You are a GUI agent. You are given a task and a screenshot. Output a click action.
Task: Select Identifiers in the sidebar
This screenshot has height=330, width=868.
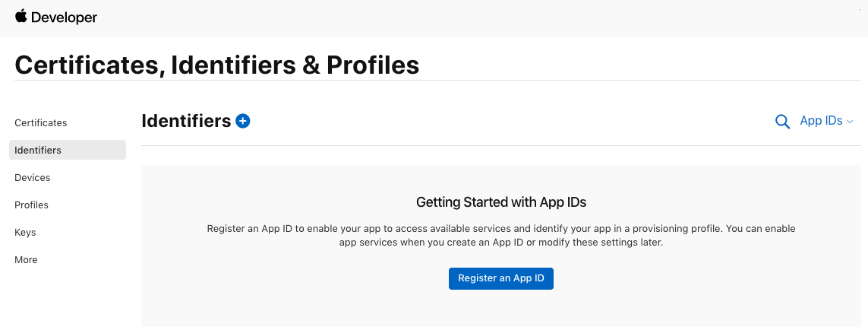pyautogui.click(x=68, y=150)
